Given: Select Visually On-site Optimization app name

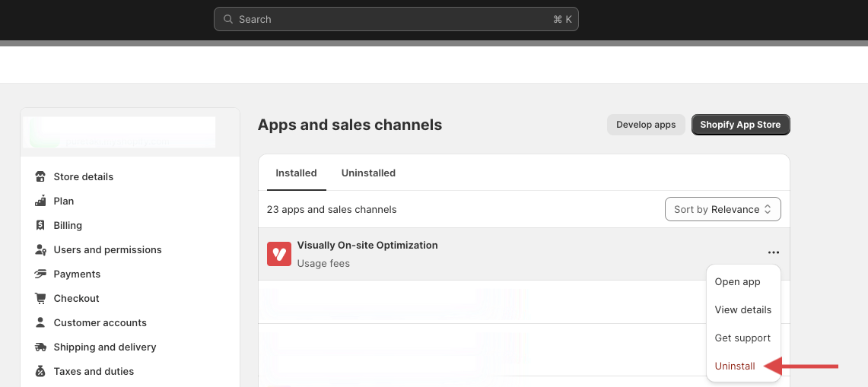Looking at the screenshot, I should click(x=367, y=246).
